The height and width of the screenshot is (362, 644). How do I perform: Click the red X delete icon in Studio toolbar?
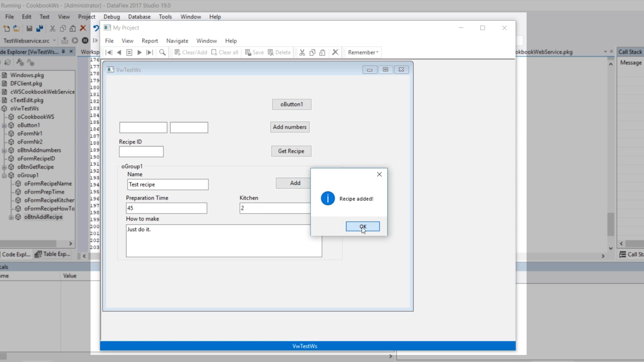click(83, 28)
